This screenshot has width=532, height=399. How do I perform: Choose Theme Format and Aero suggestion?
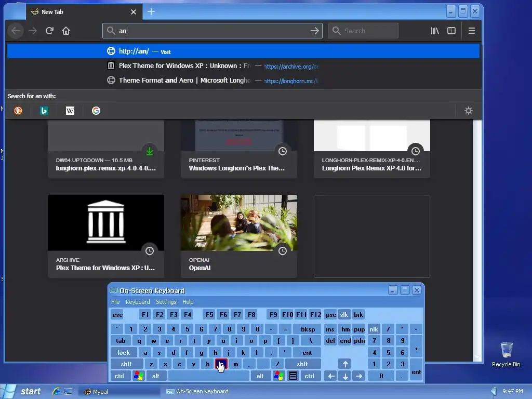point(243,81)
